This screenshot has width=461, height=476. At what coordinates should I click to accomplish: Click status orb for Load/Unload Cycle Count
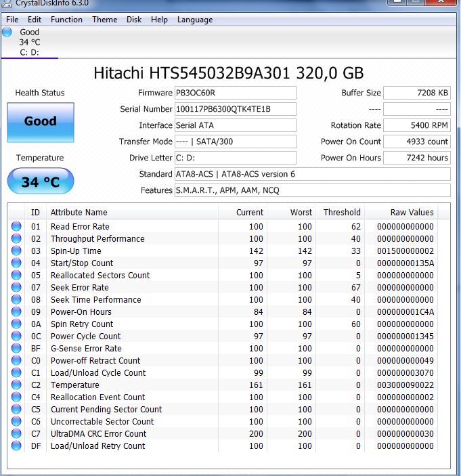pyautogui.click(x=16, y=372)
